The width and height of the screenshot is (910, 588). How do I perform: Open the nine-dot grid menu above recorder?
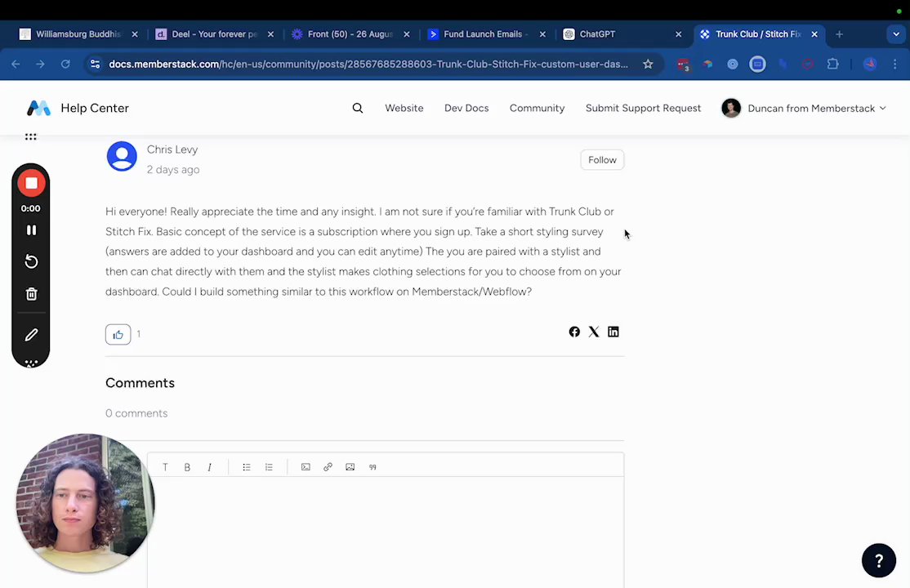tap(31, 137)
